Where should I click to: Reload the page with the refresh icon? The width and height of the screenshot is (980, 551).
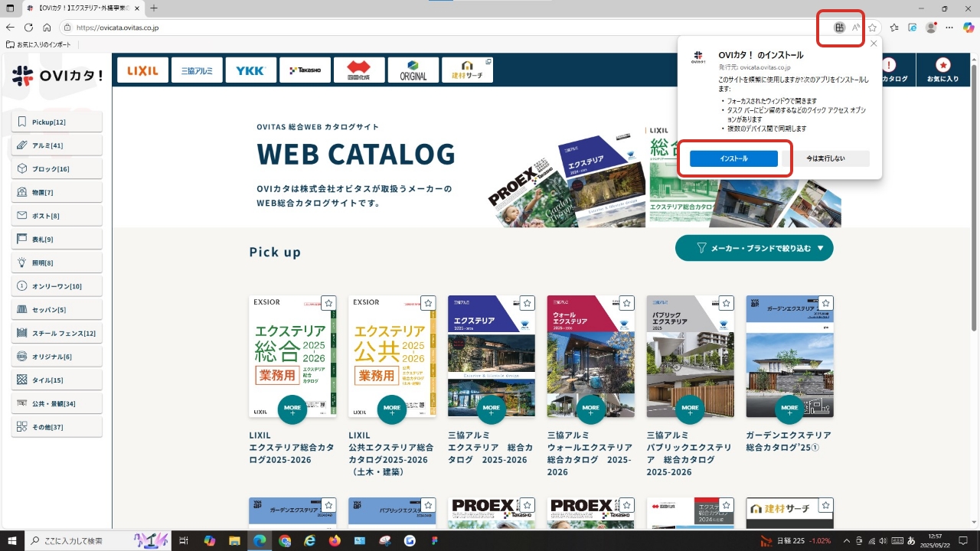[29, 28]
